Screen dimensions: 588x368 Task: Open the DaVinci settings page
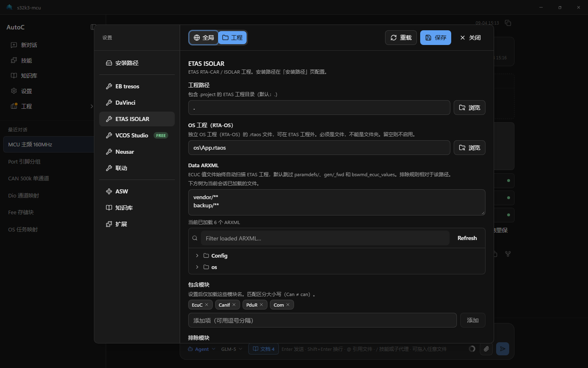click(x=137, y=103)
